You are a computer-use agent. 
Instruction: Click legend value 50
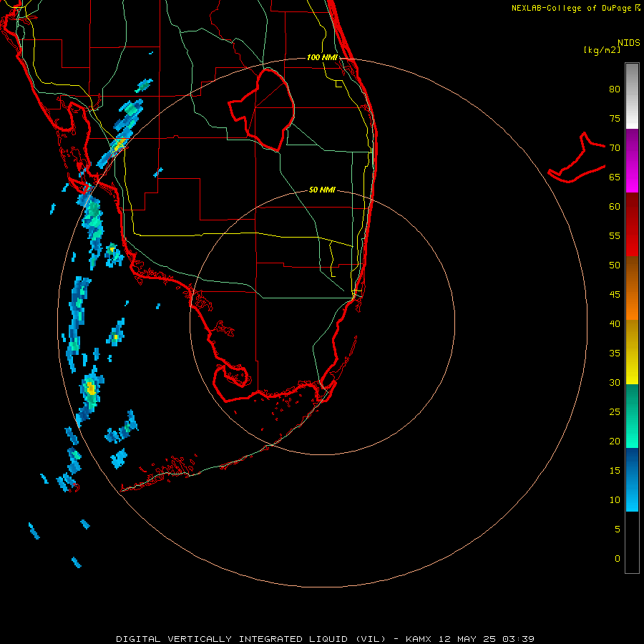click(x=615, y=265)
